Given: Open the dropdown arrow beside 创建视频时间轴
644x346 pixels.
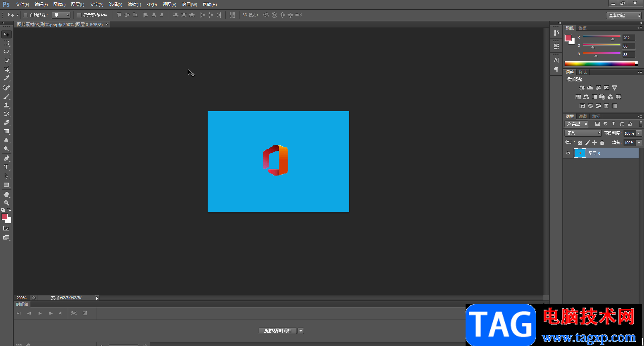Looking at the screenshot, I should [x=301, y=331].
